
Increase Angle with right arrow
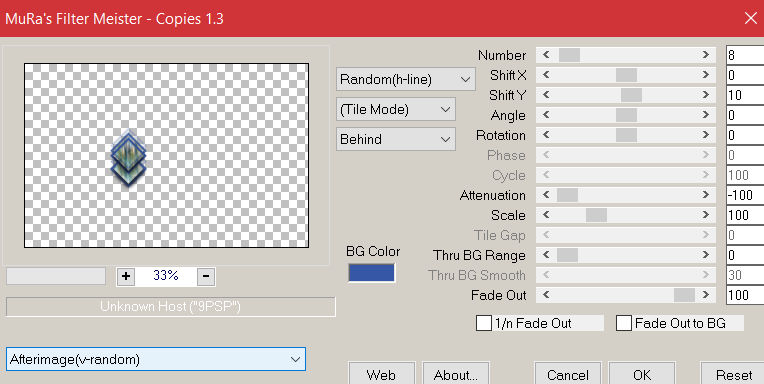point(706,115)
